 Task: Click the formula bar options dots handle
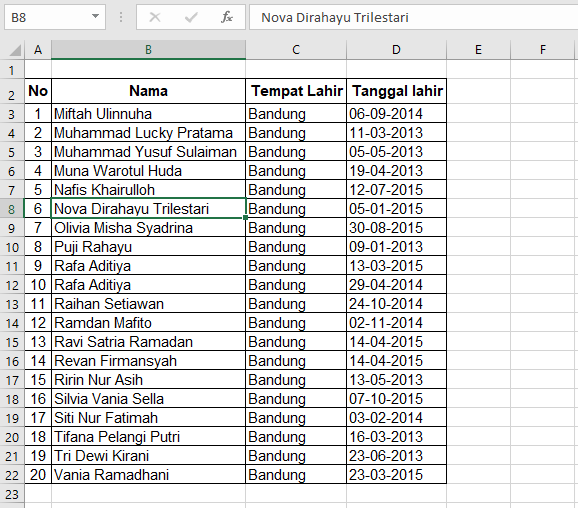121,17
